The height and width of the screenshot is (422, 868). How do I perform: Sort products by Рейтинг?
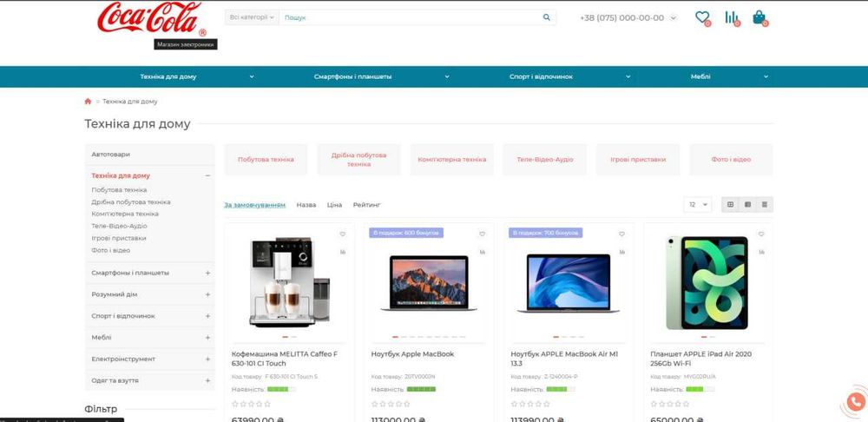[367, 205]
